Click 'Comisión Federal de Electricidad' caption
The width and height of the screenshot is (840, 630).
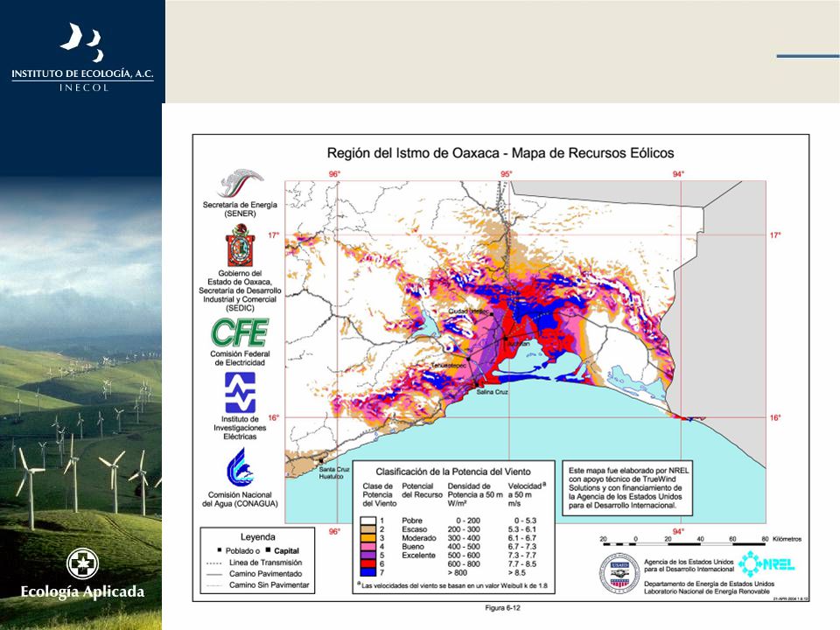point(240,358)
